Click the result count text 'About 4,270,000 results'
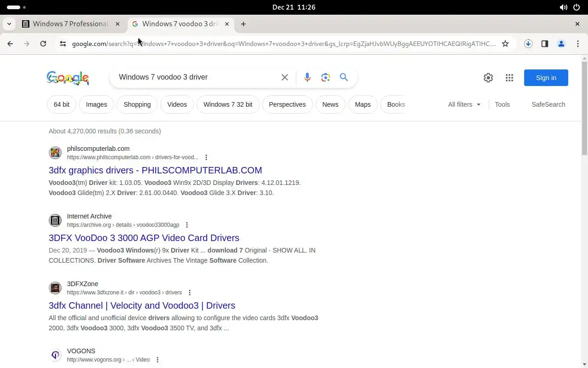588x368 pixels. pyautogui.click(x=83, y=131)
